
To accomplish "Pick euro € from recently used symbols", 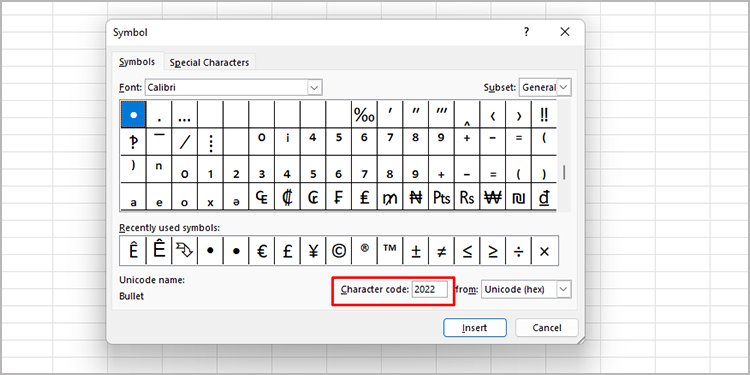I will 262,251.
